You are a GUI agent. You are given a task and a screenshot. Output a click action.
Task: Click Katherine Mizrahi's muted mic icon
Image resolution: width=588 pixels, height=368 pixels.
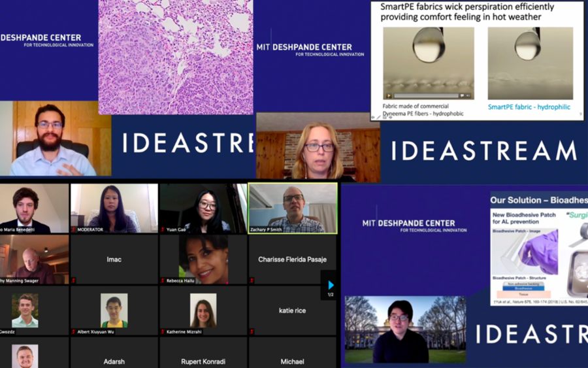(x=163, y=331)
